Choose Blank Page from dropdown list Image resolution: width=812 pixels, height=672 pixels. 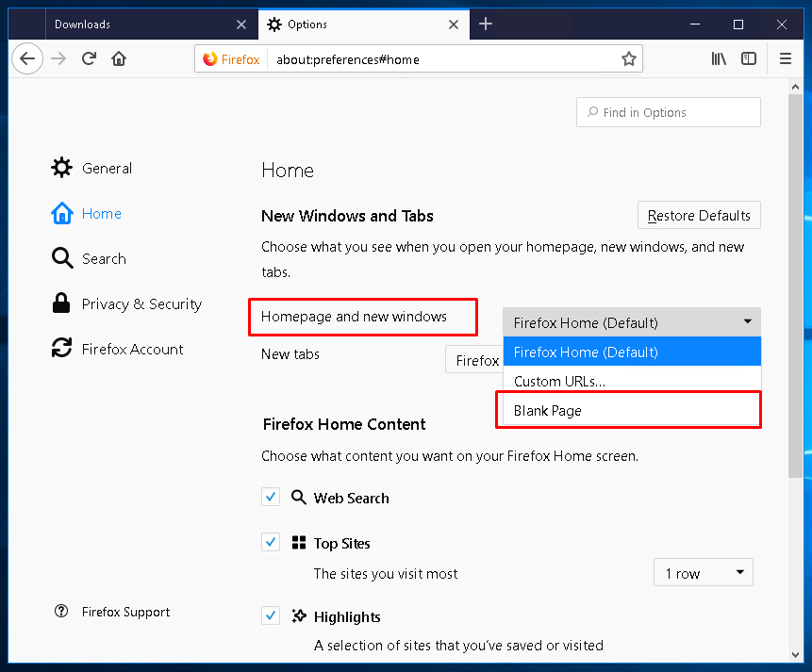click(x=632, y=410)
